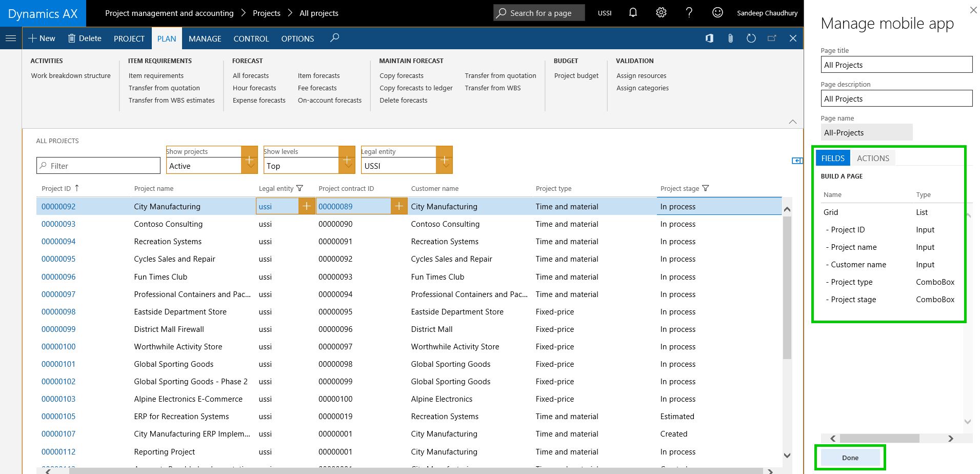Collapse the ribbon action pane
Screen dimensions: 980x474
click(792, 122)
